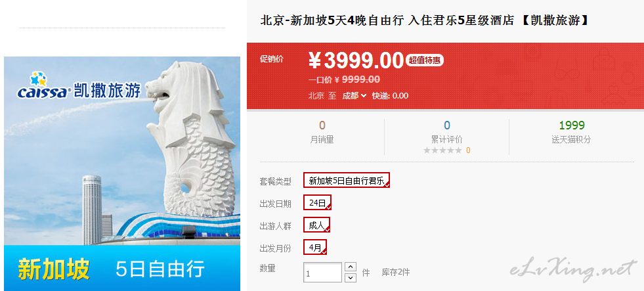View 月销量 monthly sales count

(x=322, y=132)
